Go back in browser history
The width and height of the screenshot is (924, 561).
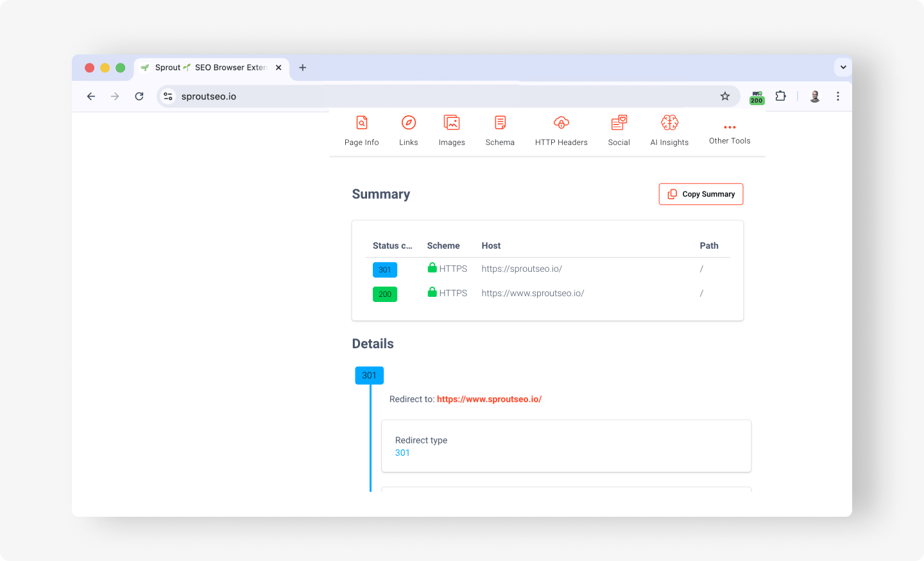(x=91, y=96)
